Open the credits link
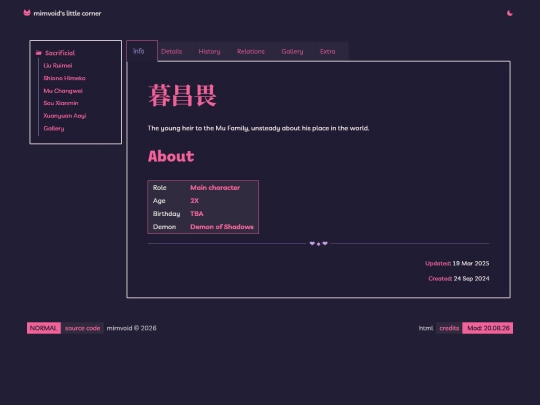 click(449, 328)
